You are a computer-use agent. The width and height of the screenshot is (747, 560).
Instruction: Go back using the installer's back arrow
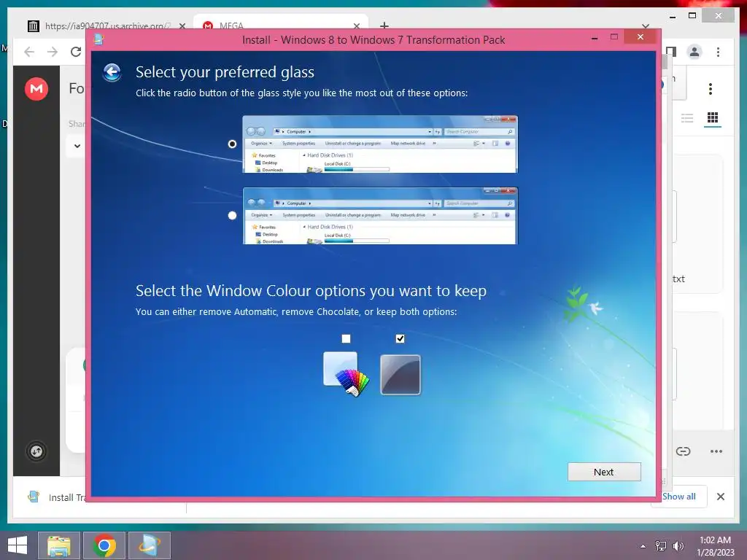[112, 72]
